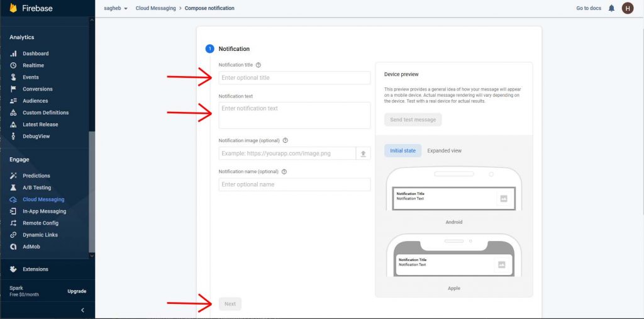
Task: Click the Remote Config arrows icon
Action: [14, 223]
